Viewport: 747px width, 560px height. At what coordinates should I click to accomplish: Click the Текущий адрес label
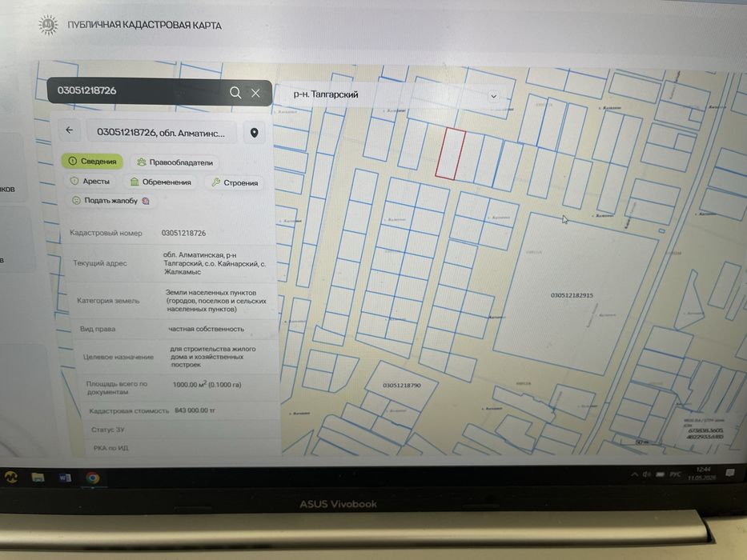(100, 263)
